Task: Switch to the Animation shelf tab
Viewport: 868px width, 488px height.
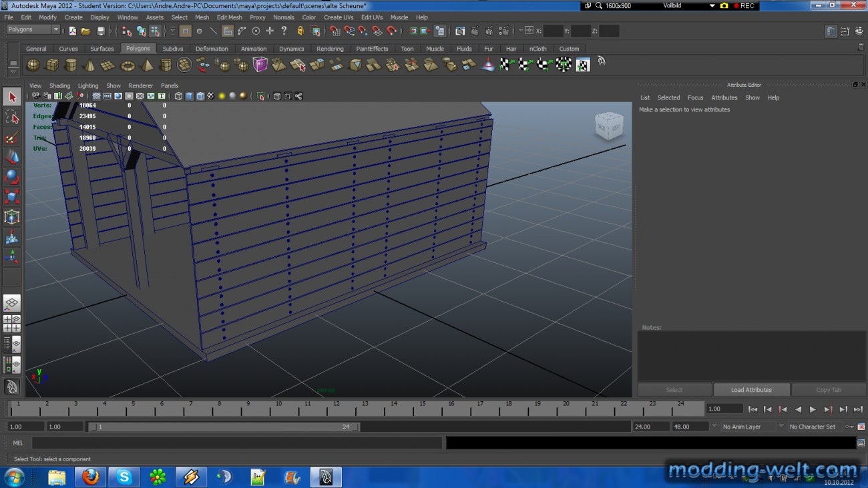Action: click(x=254, y=49)
